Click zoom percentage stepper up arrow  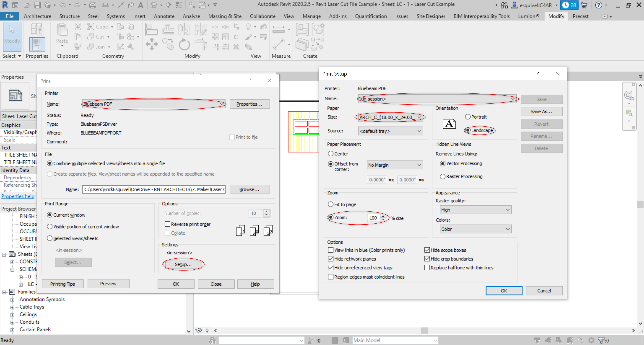383,216
